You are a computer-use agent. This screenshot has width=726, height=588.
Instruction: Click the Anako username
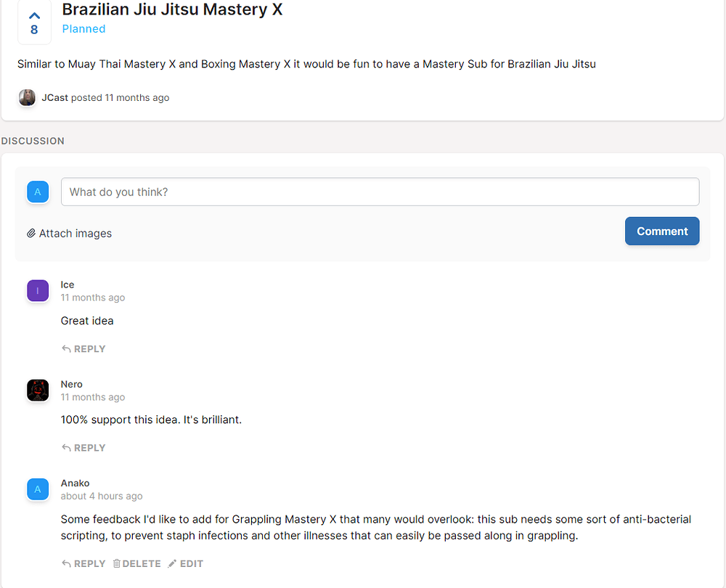[75, 483]
